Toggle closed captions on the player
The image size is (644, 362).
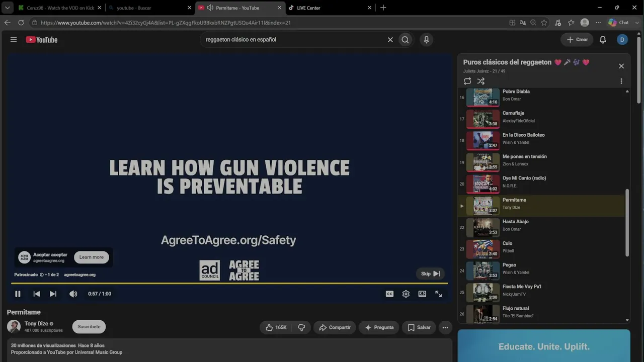389,294
